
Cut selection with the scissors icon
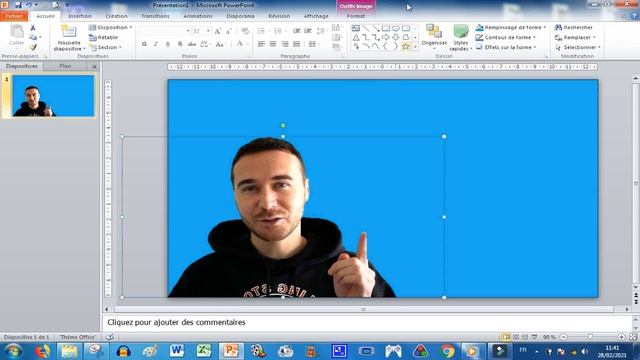pos(33,28)
